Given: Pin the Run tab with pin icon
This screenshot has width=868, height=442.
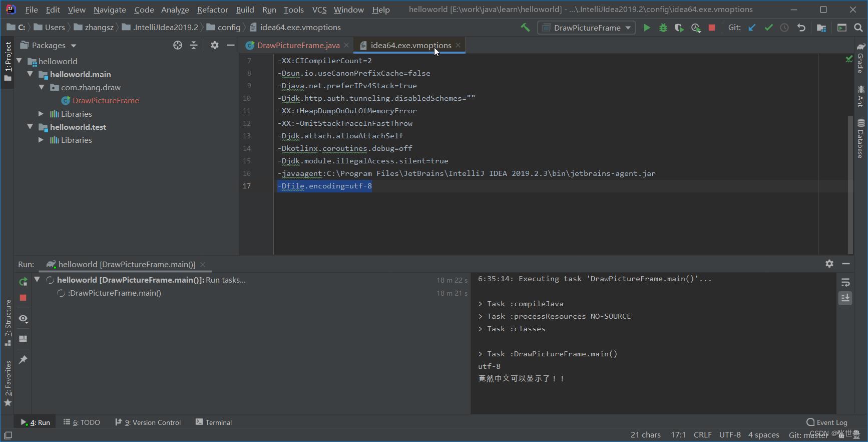Looking at the screenshot, I should (x=23, y=359).
